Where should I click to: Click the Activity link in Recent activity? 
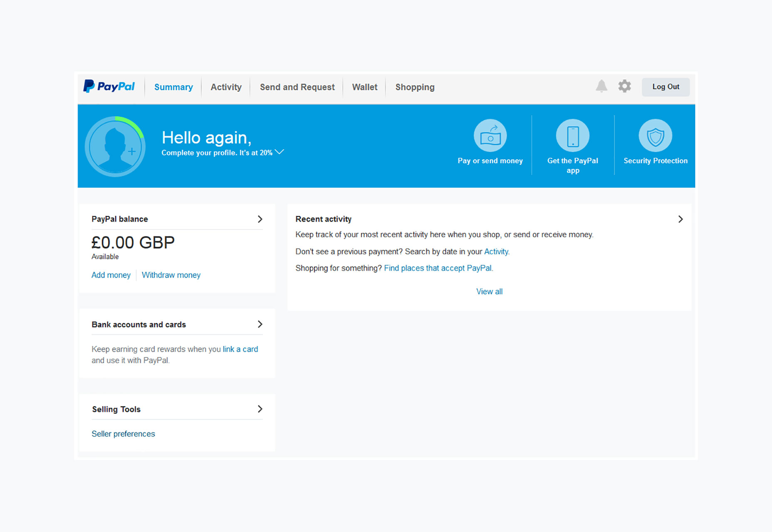496,251
